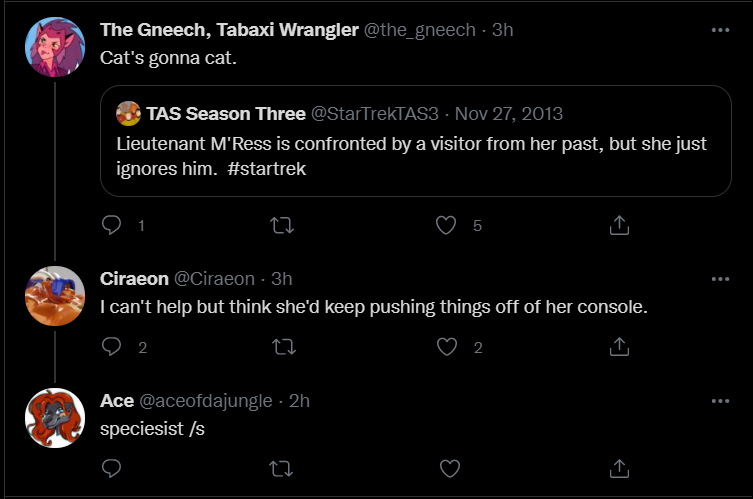Viewport: 753px width, 499px height.
Task: Visit the @aceofdajungle profile handle
Action: point(206,401)
